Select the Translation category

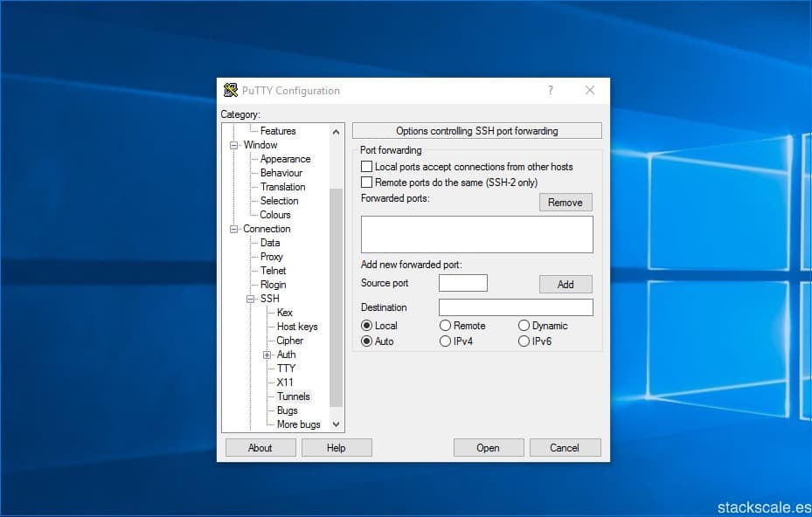tap(282, 187)
